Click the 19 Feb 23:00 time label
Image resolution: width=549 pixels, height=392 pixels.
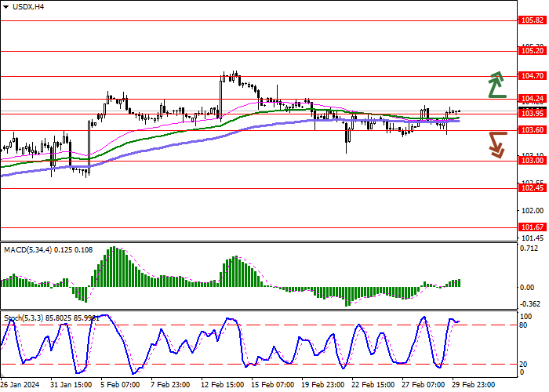coord(323,385)
